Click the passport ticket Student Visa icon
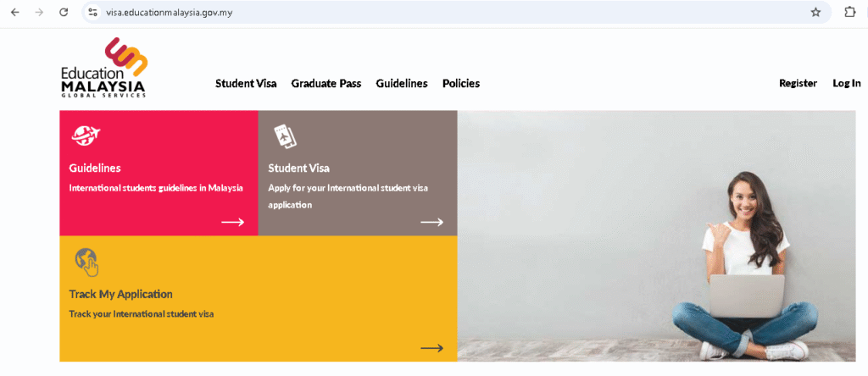868x376 pixels. pos(285,136)
